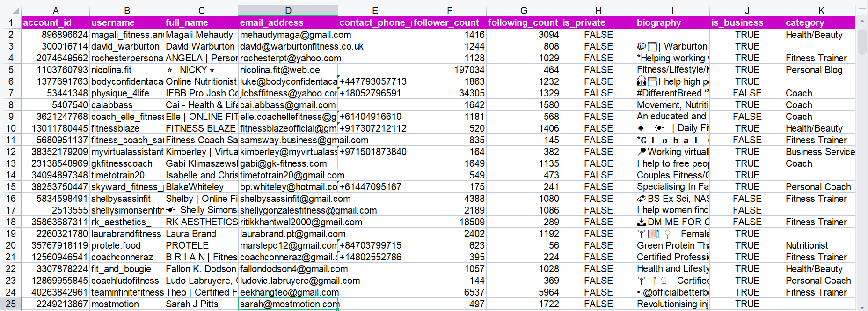Select username cell nicolina.fit
This screenshot has height=311, width=868.
click(127, 70)
